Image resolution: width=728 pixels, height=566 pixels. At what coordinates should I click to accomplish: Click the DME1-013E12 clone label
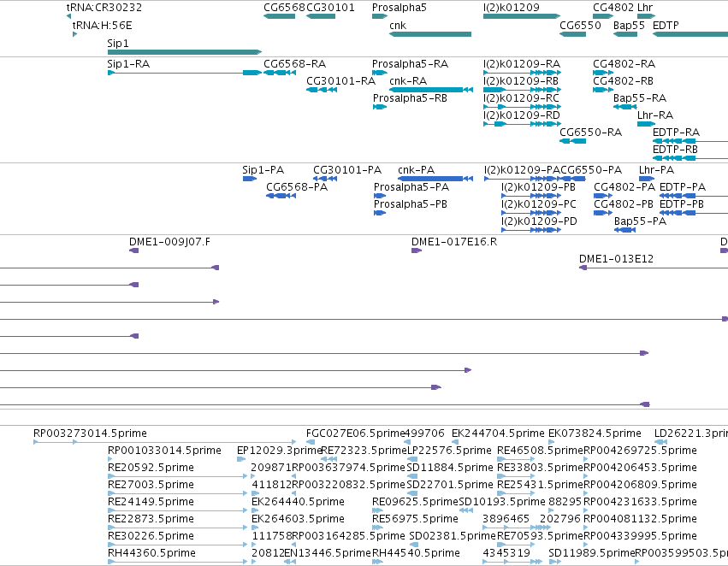(616, 259)
